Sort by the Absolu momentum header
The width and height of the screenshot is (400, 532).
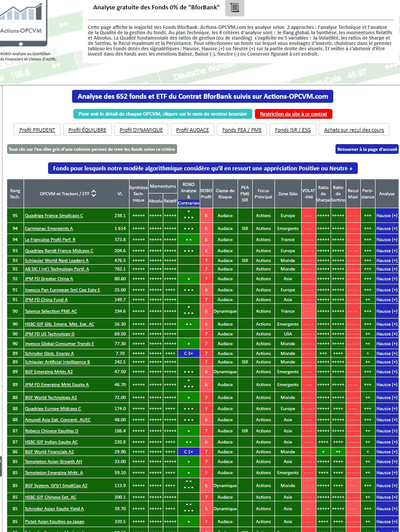coord(155,201)
